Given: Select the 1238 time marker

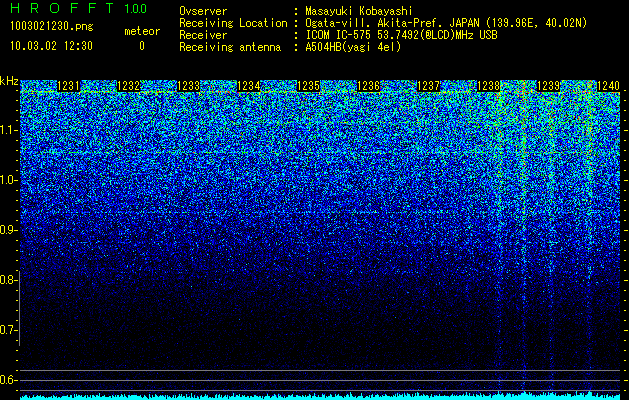Looking at the screenshot, I should [x=489, y=86].
